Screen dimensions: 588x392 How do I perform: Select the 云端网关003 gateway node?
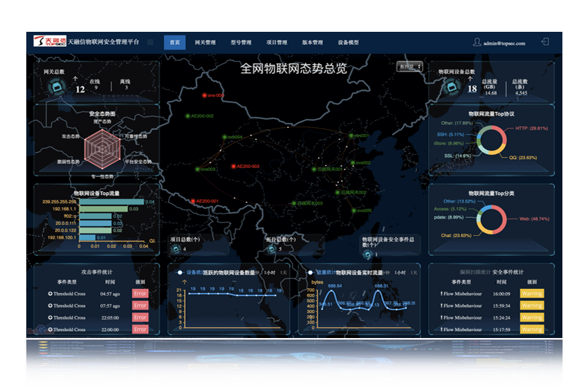[x=294, y=203]
